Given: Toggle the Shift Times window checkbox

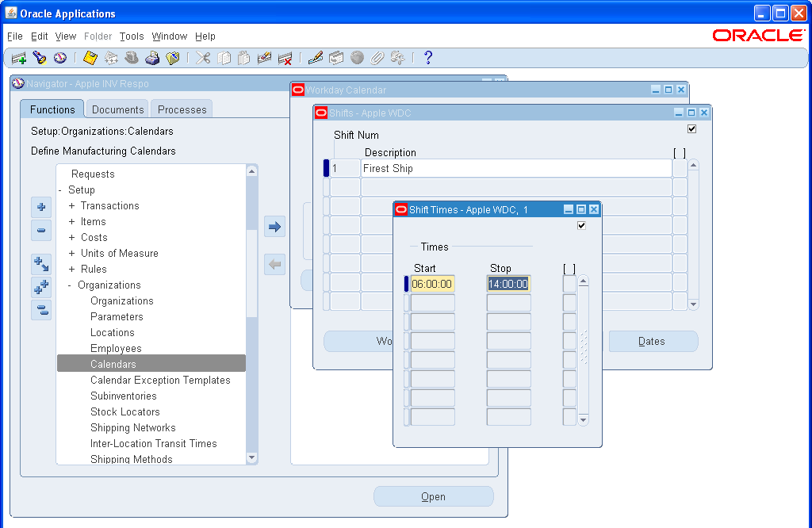Looking at the screenshot, I should [x=581, y=225].
